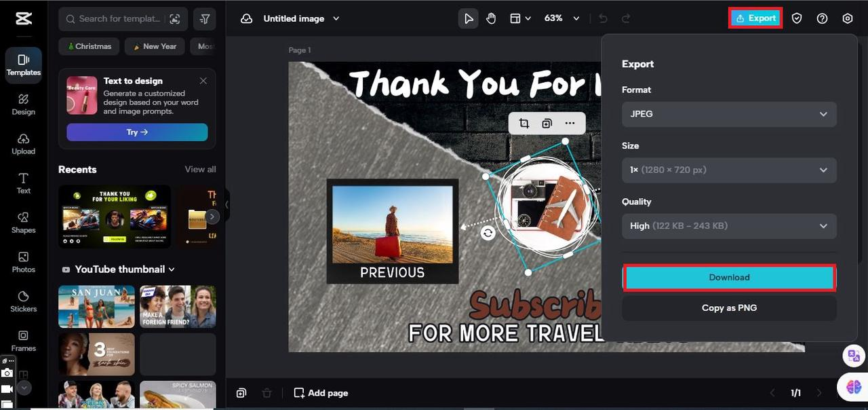Viewport: 868px width, 410px height.
Task: Click the Subscribe text on canvas
Action: 535,305
